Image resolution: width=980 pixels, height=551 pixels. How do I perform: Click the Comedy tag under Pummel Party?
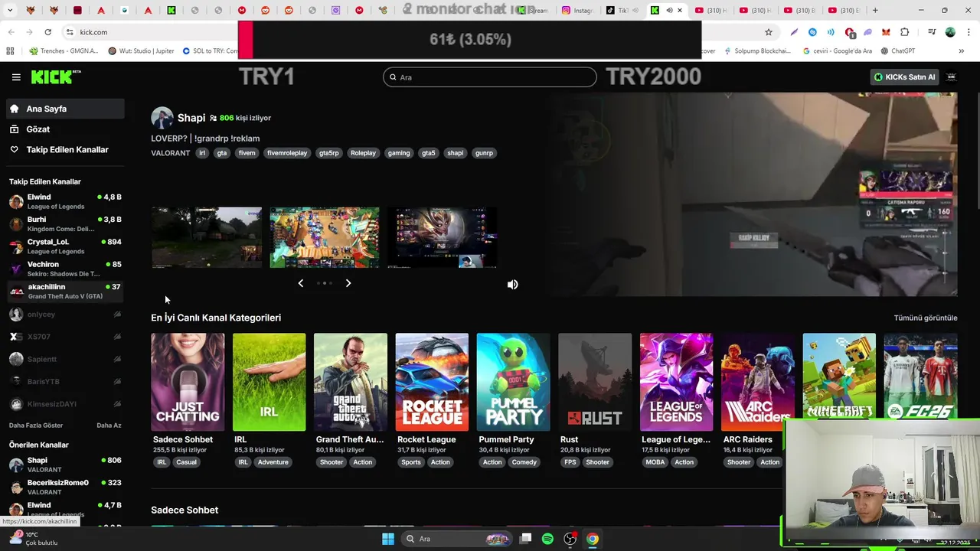[x=524, y=462]
